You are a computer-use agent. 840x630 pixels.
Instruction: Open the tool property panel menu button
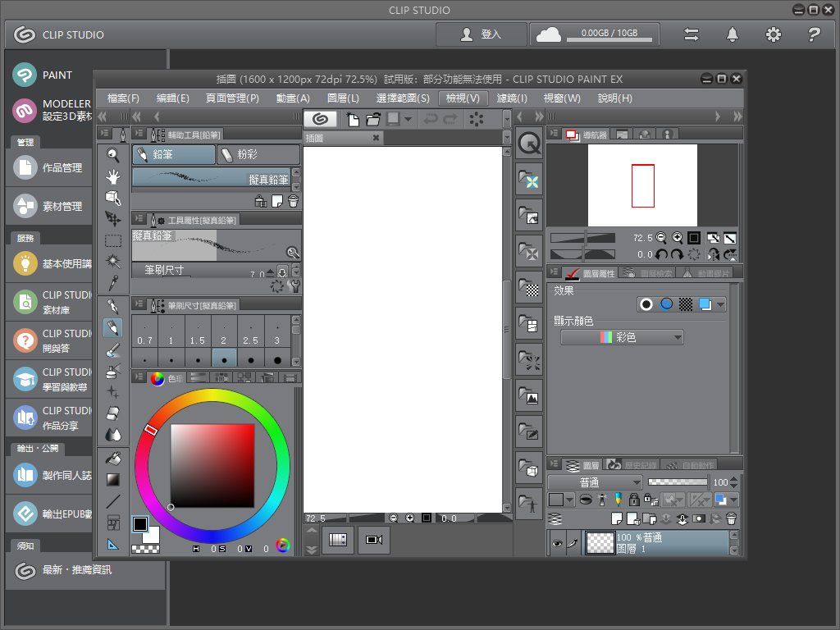pyautogui.click(x=139, y=218)
